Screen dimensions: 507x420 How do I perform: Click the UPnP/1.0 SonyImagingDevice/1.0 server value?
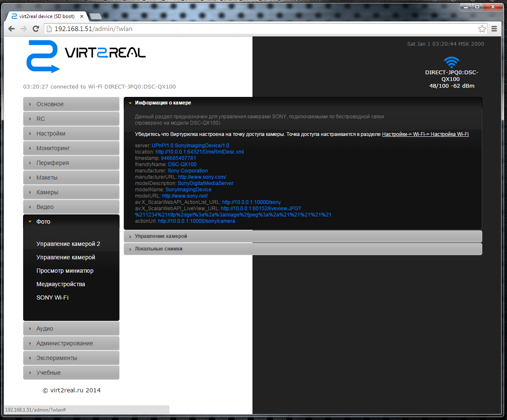(x=190, y=146)
